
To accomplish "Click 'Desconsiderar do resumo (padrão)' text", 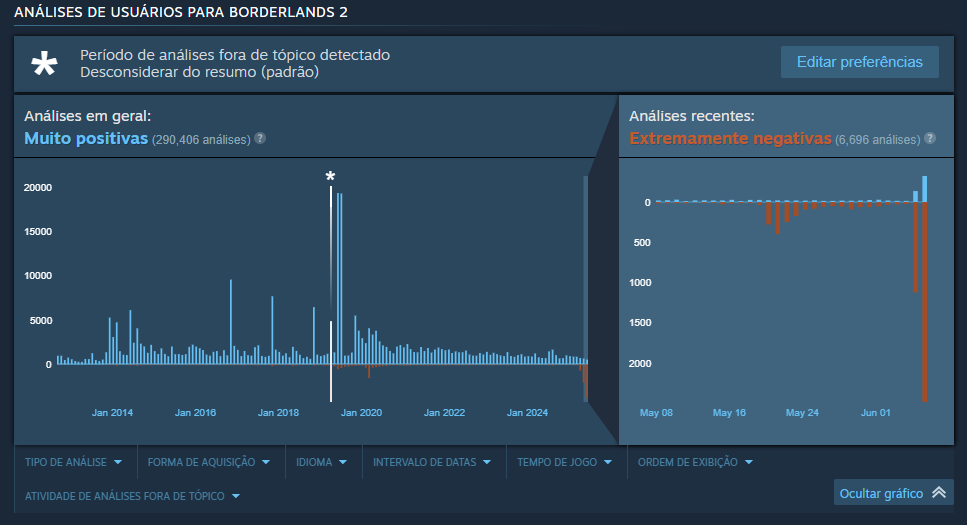I will tap(200, 72).
